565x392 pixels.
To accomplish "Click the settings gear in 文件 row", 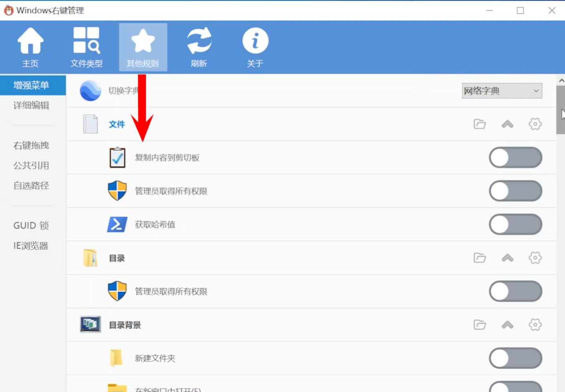I will [535, 124].
